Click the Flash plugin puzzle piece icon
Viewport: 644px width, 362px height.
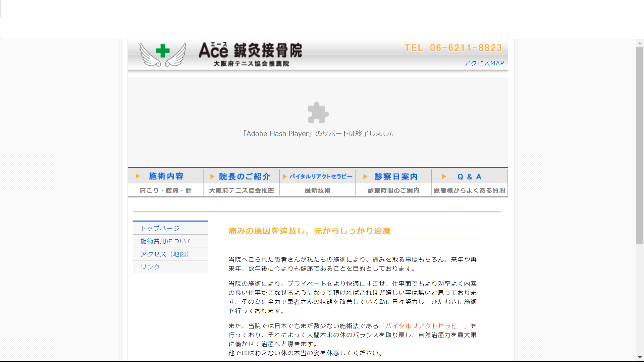pos(318,112)
